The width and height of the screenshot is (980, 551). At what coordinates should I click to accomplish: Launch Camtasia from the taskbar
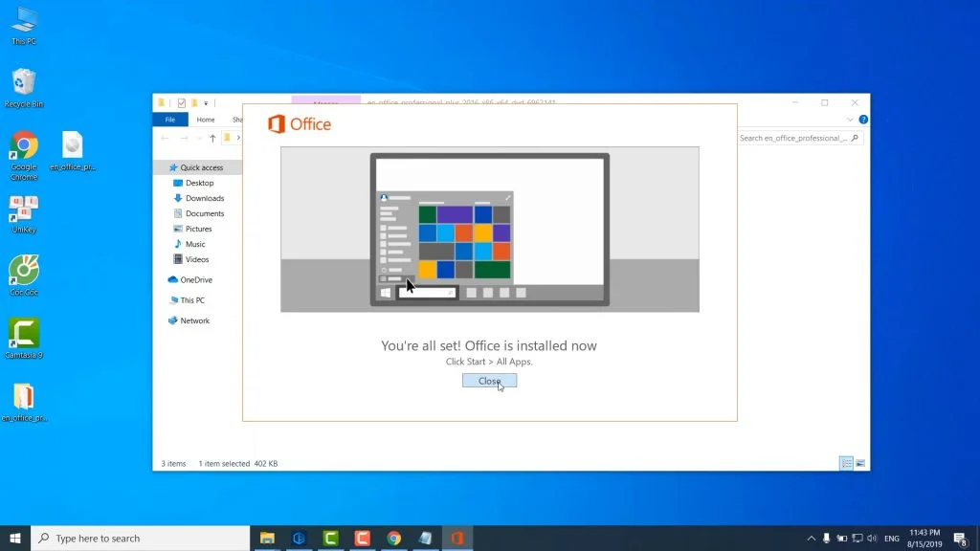331,538
